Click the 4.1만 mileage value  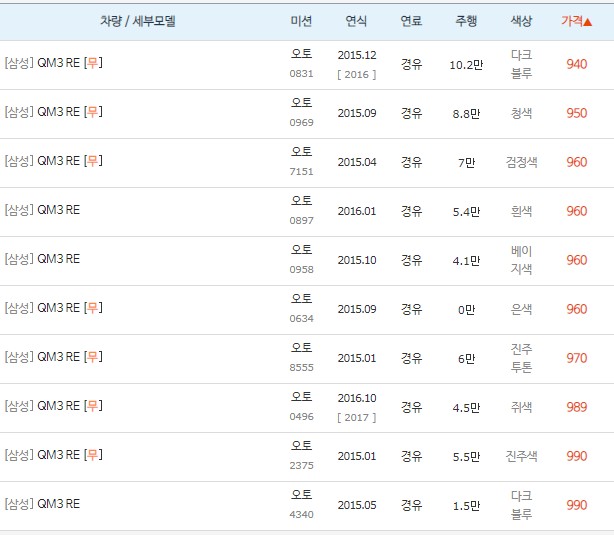click(466, 260)
